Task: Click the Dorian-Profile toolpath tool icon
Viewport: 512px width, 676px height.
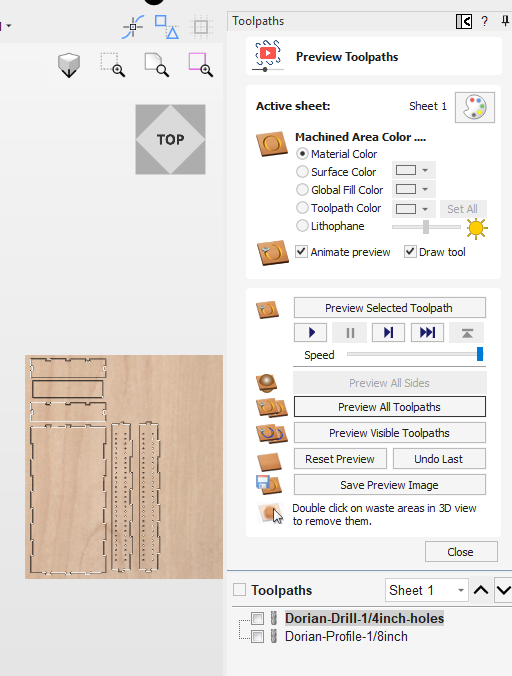Action: coord(274,636)
